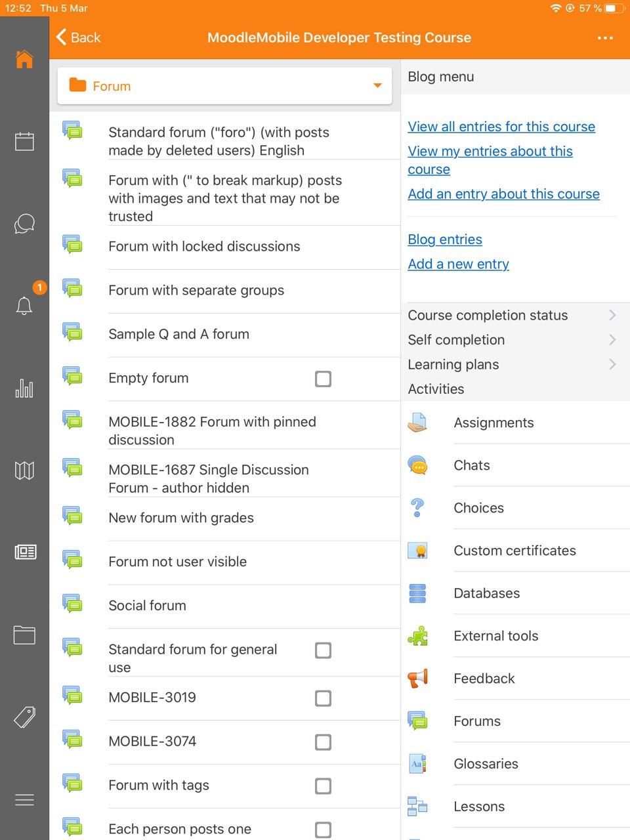Viewport: 630px width, 840px height.
Task: Click the Custom certificates icon
Action: [417, 551]
